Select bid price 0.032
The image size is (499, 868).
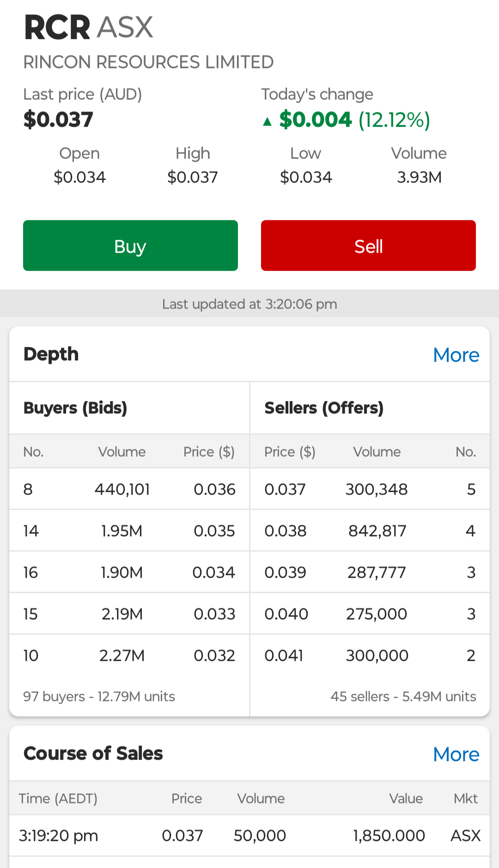point(214,656)
